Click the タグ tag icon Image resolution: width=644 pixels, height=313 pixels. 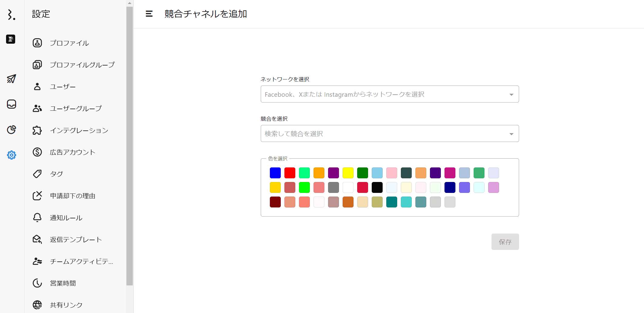point(37,174)
